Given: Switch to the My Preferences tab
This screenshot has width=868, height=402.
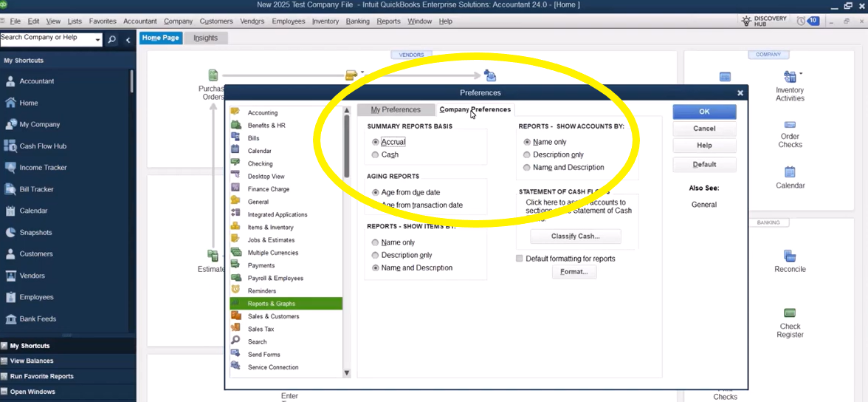Looking at the screenshot, I should (x=396, y=109).
